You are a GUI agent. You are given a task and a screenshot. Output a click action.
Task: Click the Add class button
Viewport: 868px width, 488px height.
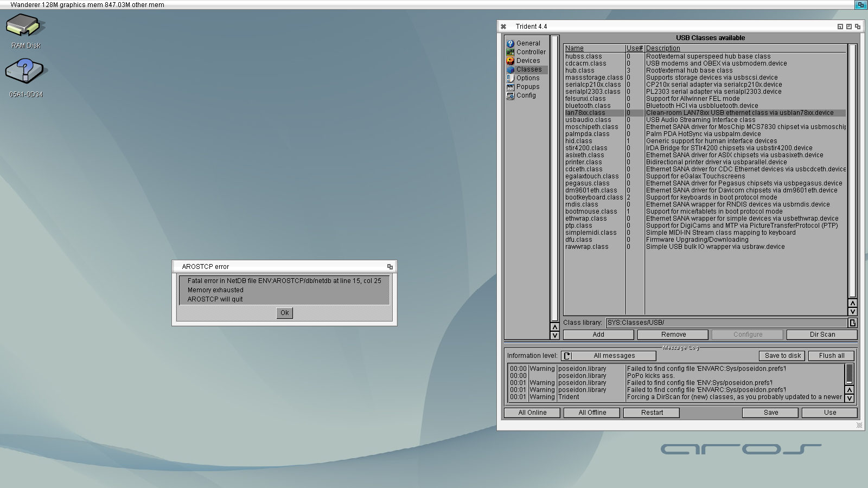(598, 335)
